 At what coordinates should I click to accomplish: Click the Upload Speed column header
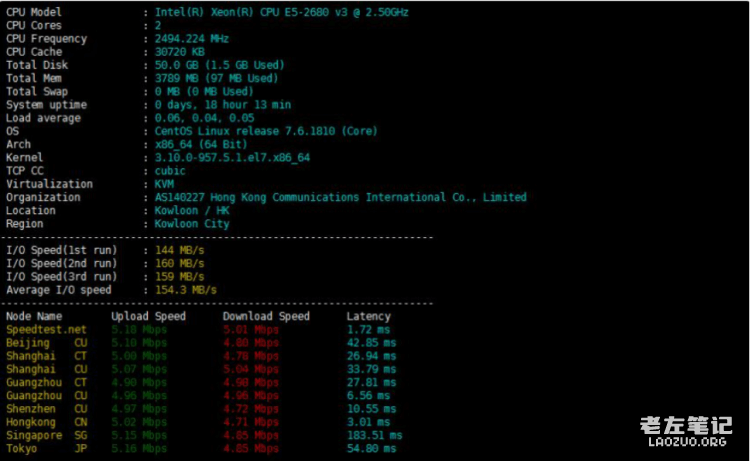[x=148, y=316]
